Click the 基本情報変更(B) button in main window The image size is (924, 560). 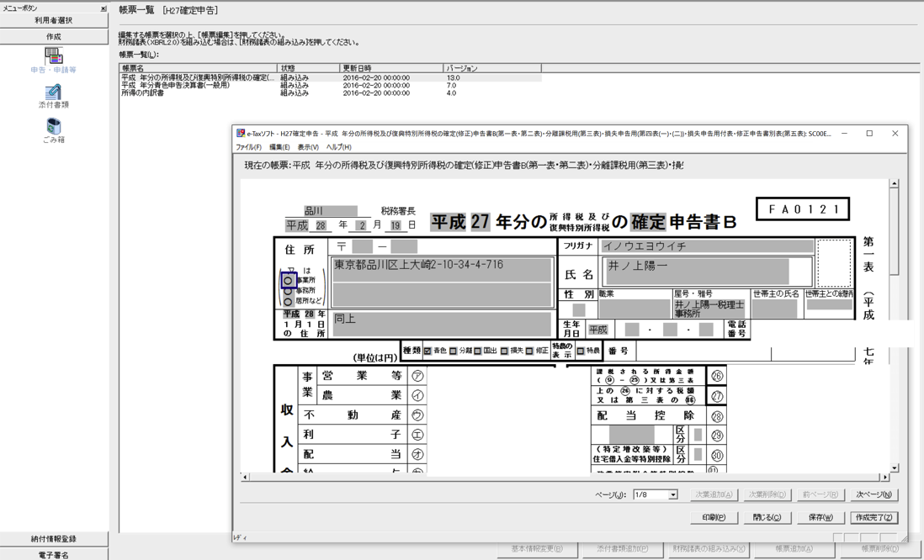(537, 549)
